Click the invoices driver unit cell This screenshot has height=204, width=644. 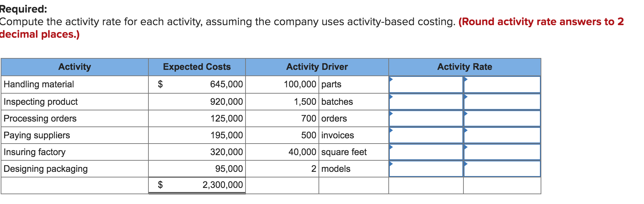coord(354,135)
